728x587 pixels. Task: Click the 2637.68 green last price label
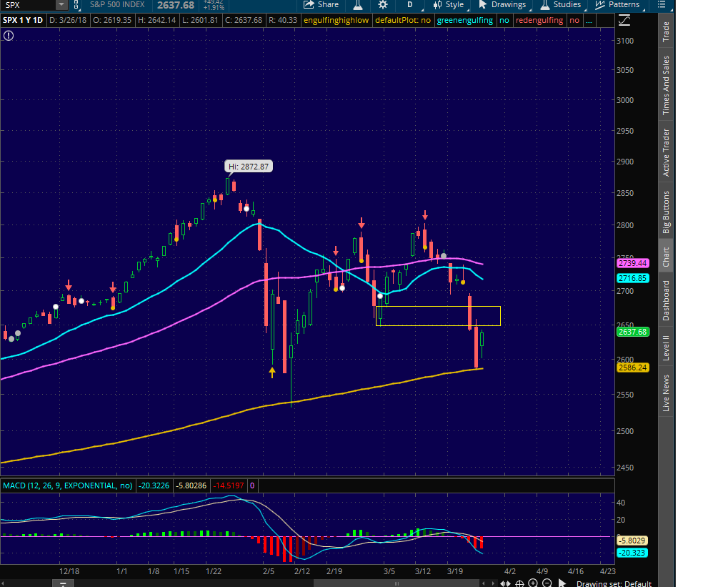click(x=632, y=332)
